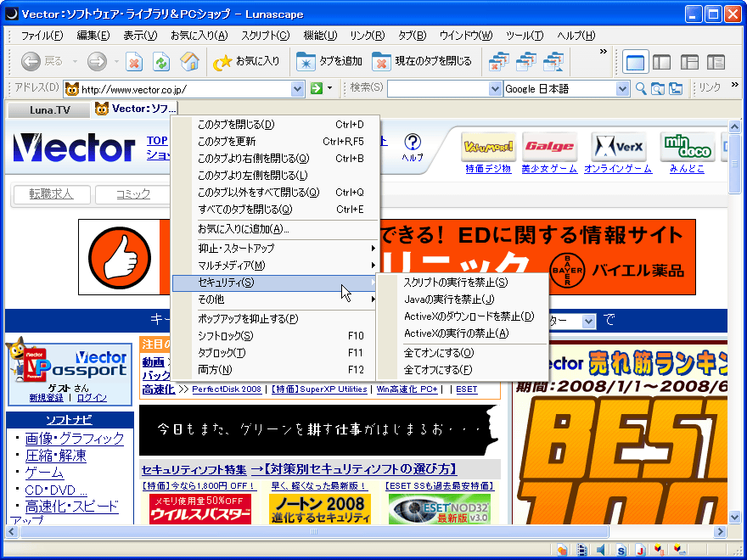Click the horizontal scrollbar thumb
This screenshot has width=747, height=560.
click(x=313, y=531)
